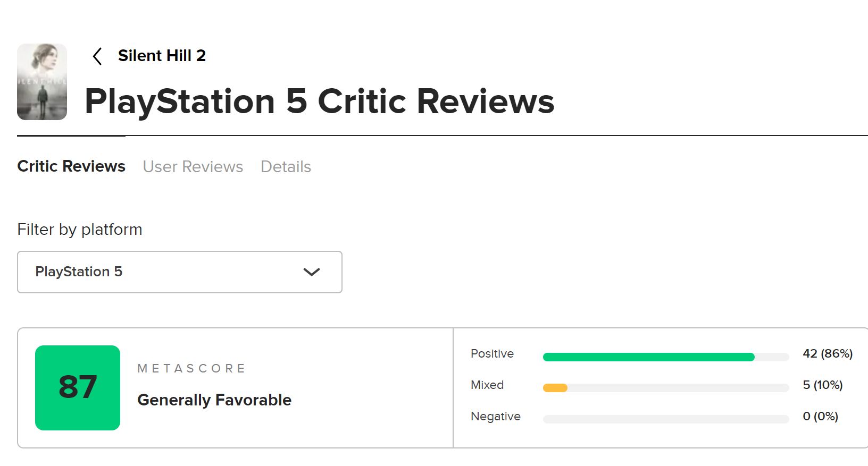Click the dropdown chevron arrow
Image resolution: width=868 pixels, height=466 pixels.
[x=311, y=272]
